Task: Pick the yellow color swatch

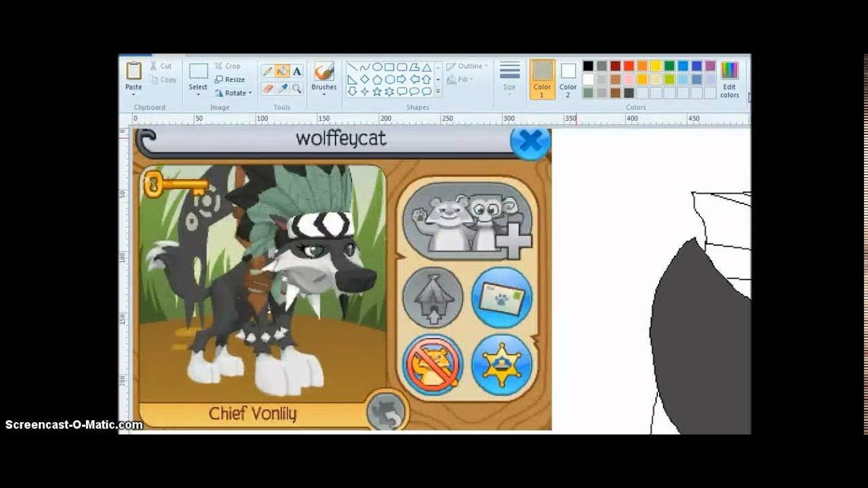Action: coord(656,66)
